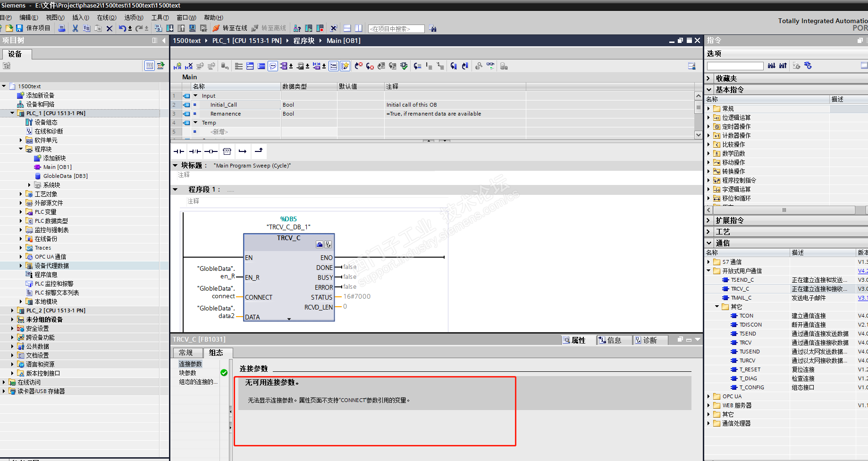
Task: Insert a normally open contact
Action: [179, 151]
